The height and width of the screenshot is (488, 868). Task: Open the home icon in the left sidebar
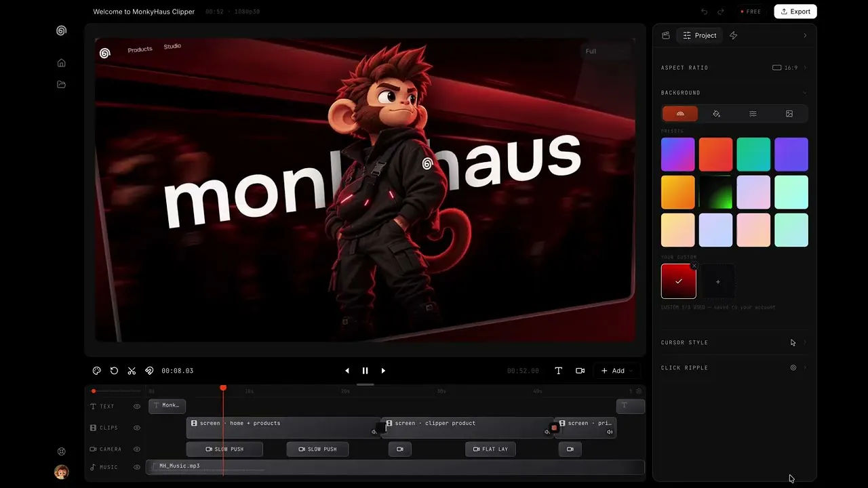61,63
